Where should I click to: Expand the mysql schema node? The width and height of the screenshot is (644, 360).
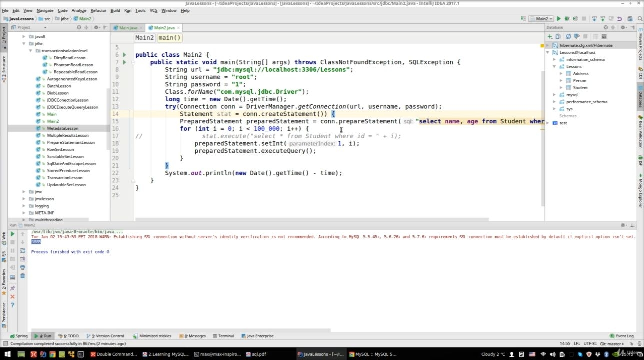[x=554, y=95]
